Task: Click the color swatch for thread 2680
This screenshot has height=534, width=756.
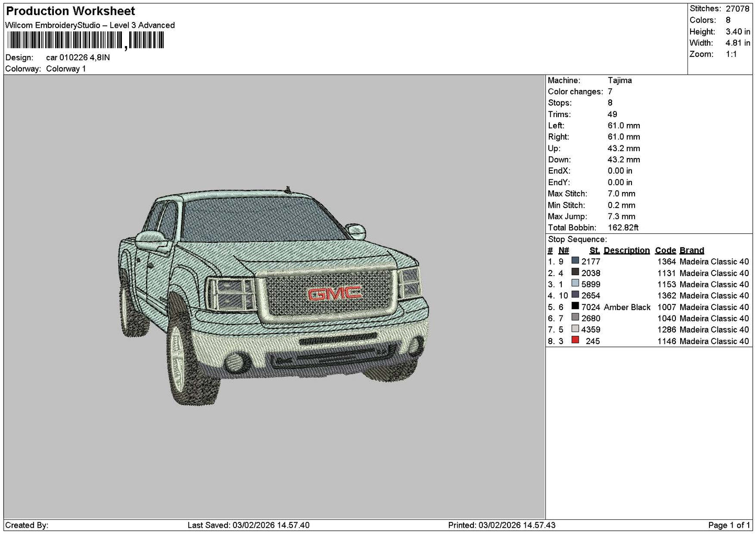Action: click(x=575, y=317)
